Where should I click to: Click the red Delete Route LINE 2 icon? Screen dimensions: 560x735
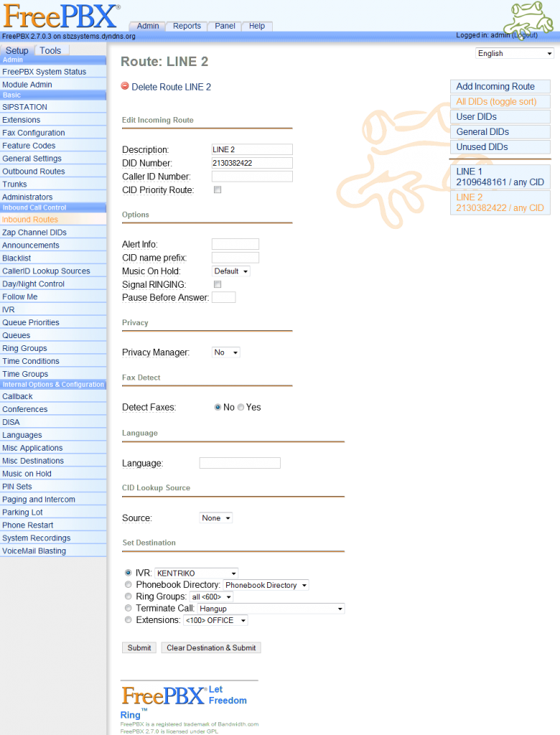coord(125,86)
